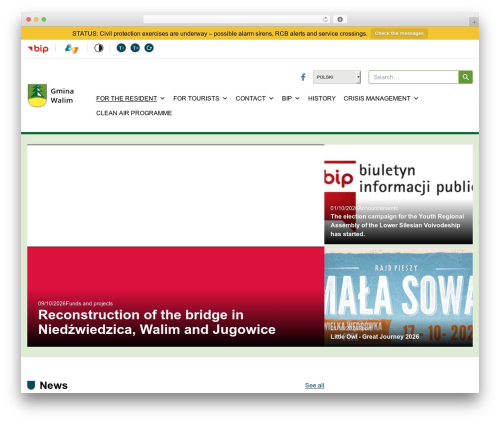Viewport: 500px width, 423px height.
Task: Click the shield icon beside News heading
Action: pos(31,385)
